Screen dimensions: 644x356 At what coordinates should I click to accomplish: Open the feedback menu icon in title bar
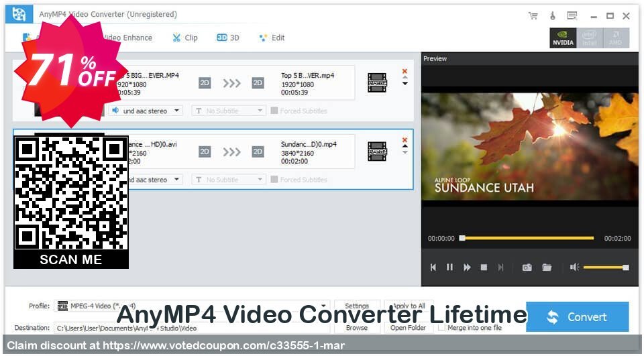click(572, 15)
